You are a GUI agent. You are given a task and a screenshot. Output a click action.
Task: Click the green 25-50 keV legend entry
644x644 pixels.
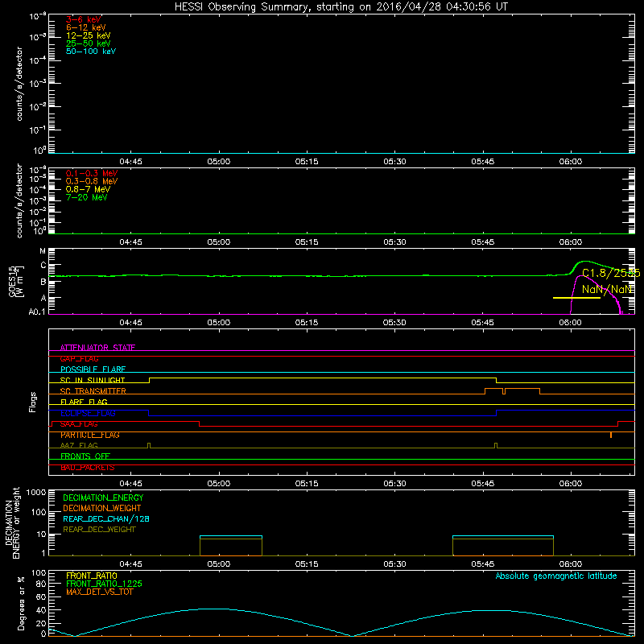coord(89,43)
